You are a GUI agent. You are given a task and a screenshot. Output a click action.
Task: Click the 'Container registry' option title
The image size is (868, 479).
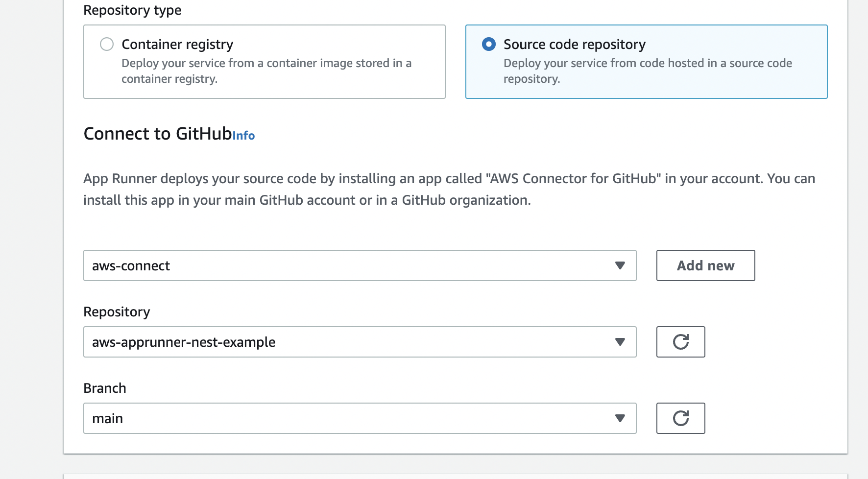[x=177, y=45]
